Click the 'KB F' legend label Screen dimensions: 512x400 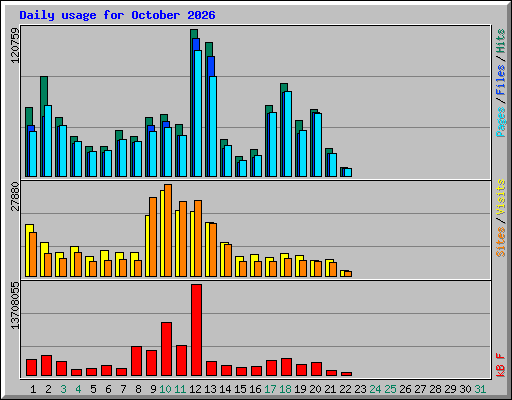coord(501,365)
